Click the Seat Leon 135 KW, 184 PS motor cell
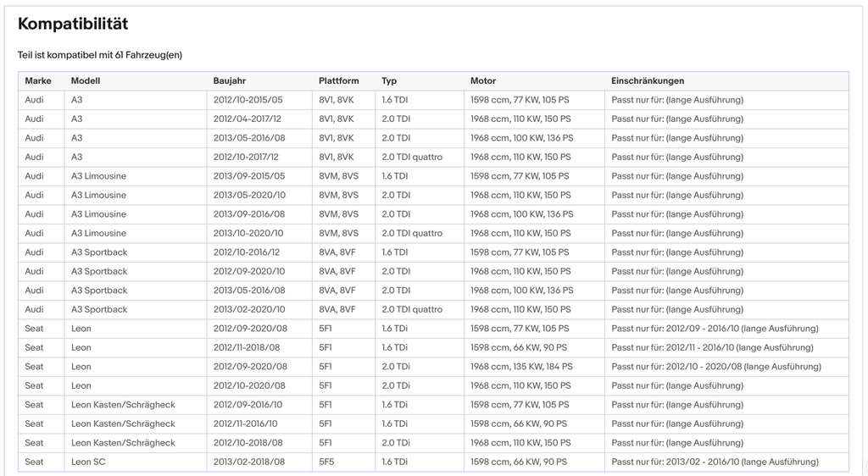Image resolution: width=868 pixels, height=476 pixels. (x=534, y=367)
